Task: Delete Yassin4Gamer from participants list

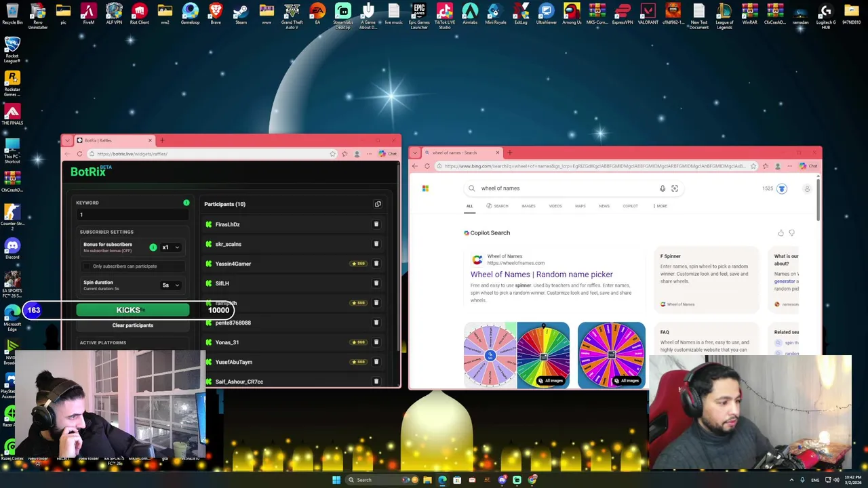Action: click(x=376, y=264)
